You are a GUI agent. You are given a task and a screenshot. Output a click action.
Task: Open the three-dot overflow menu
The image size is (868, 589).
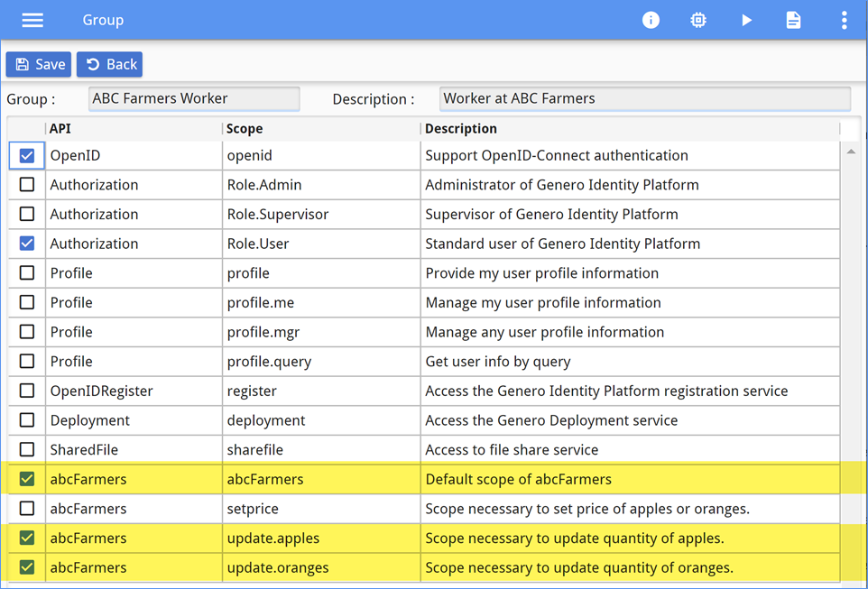[x=844, y=19]
